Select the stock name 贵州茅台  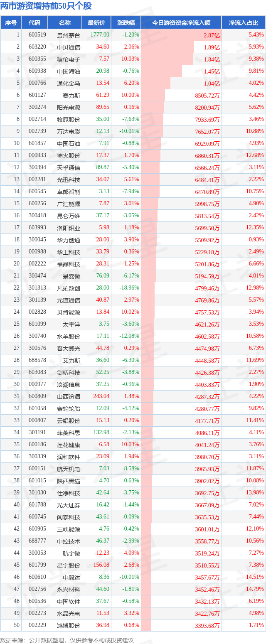[69, 35]
